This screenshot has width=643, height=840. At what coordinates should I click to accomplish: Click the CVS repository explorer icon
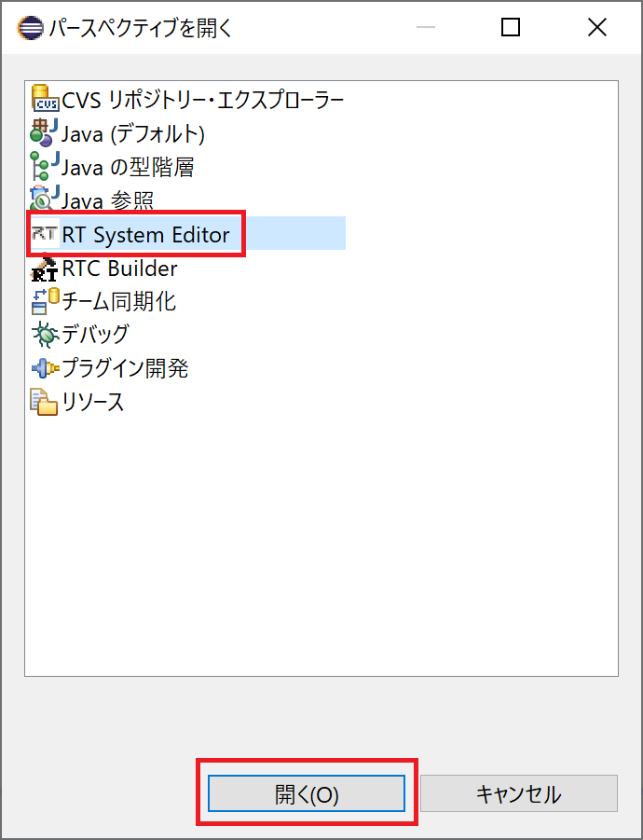click(x=45, y=100)
